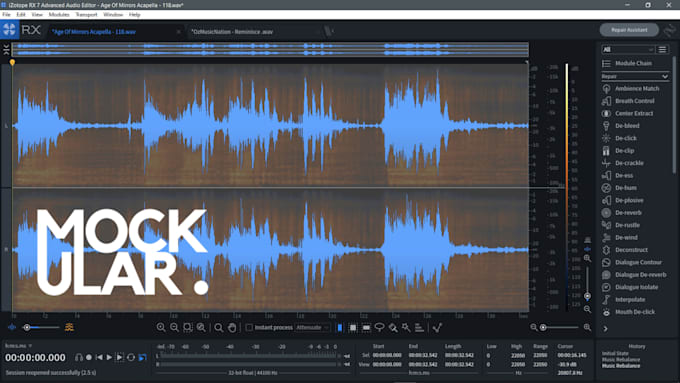Toggle loop playback

point(131,357)
